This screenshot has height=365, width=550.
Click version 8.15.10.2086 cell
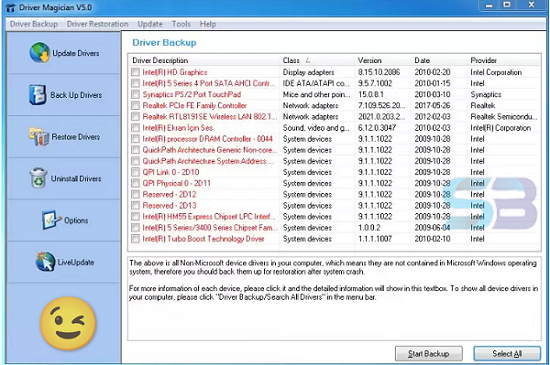[379, 72]
